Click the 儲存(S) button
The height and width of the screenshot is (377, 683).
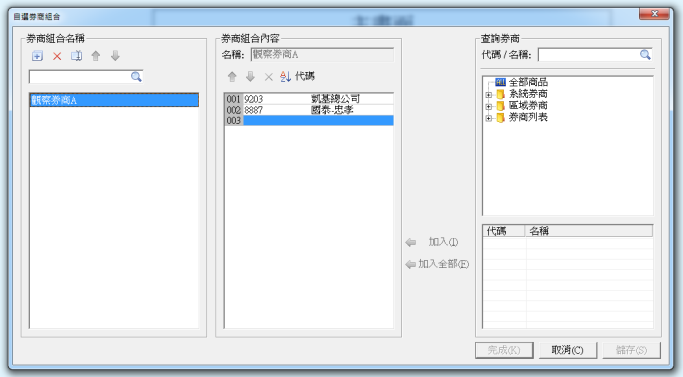click(x=632, y=350)
